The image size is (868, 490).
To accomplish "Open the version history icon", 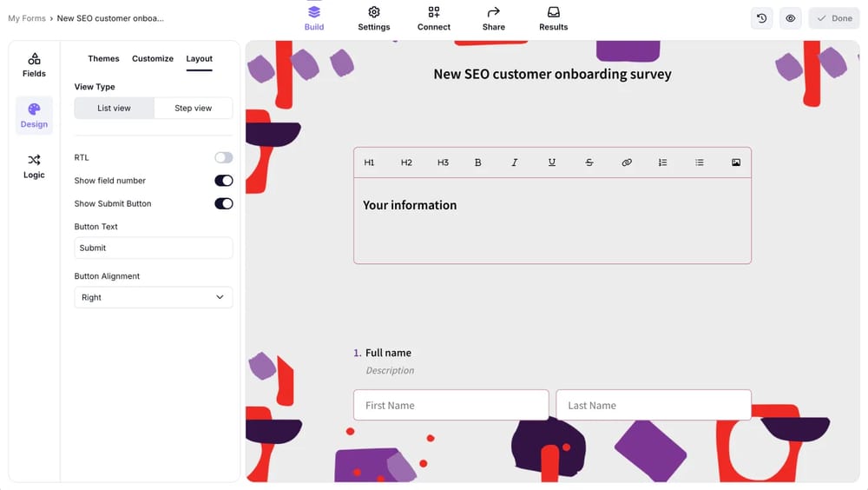I will [761, 18].
